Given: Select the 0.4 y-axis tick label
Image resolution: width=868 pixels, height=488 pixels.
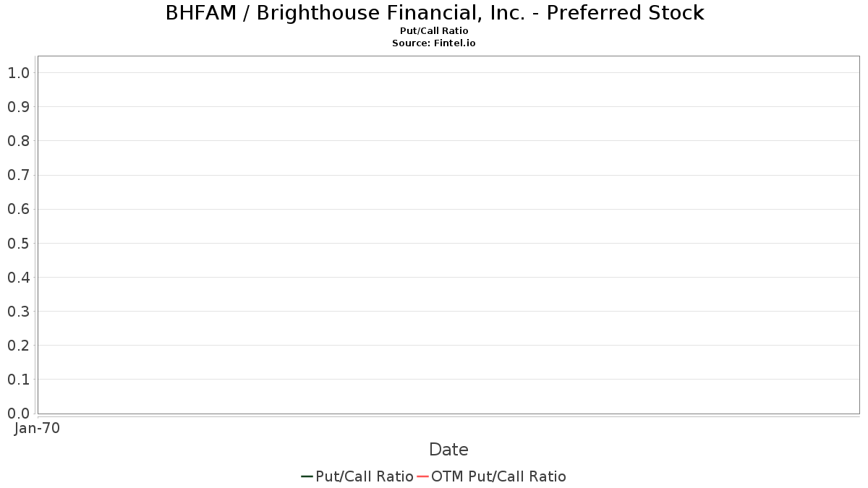Looking at the screenshot, I should pos(18,278).
